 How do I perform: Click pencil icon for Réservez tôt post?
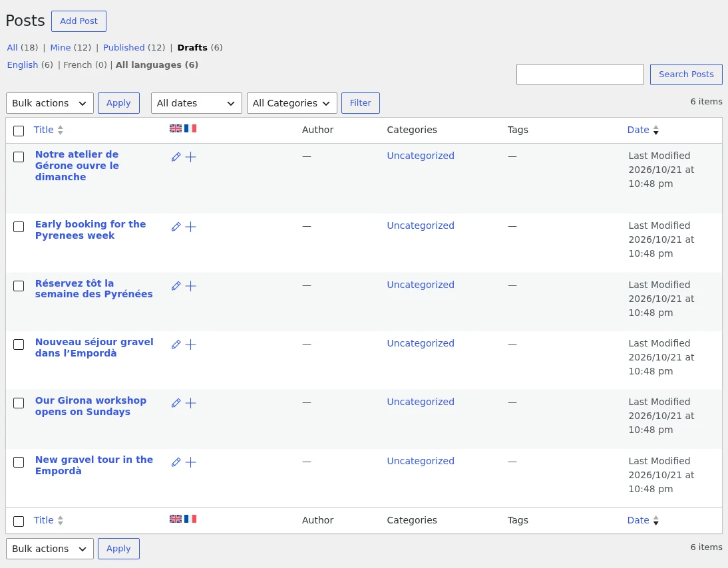[x=176, y=286]
